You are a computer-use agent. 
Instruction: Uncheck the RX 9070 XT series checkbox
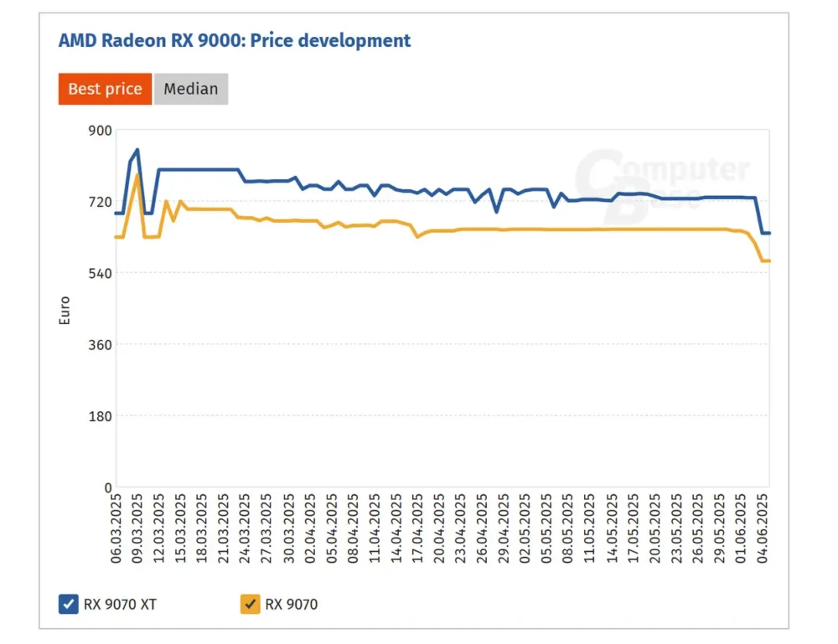69,604
